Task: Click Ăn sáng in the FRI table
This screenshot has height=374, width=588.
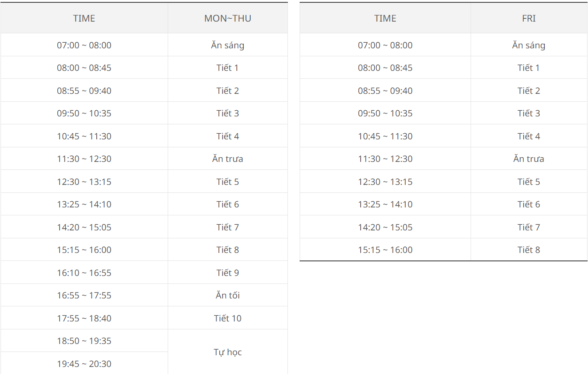Action: [528, 46]
